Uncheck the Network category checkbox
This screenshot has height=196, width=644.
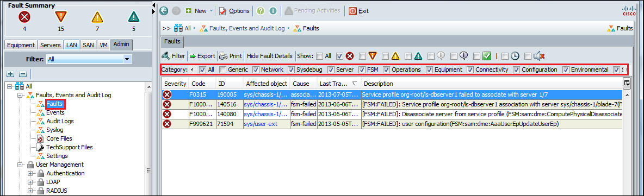pyautogui.click(x=256, y=69)
